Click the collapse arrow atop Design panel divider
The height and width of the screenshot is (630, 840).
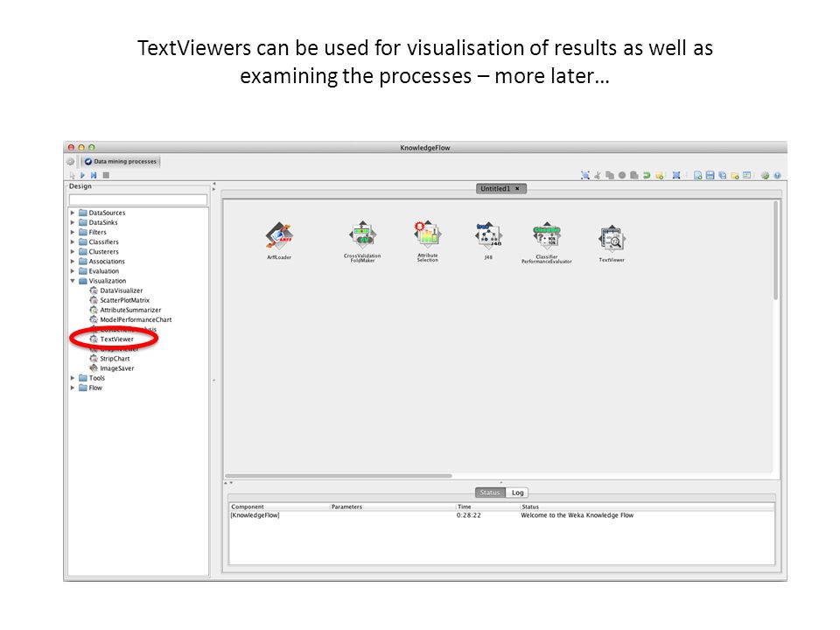213,184
